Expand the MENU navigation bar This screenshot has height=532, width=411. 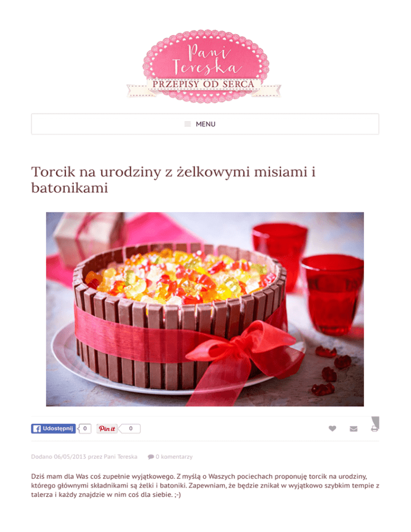tap(205, 124)
